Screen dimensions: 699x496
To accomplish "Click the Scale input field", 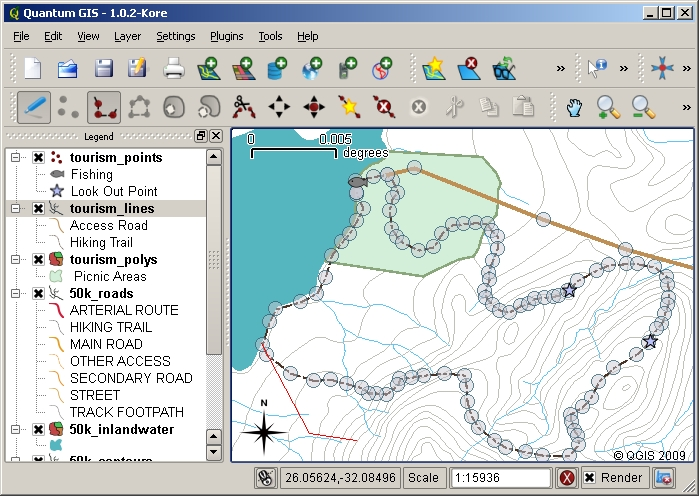I will point(500,478).
